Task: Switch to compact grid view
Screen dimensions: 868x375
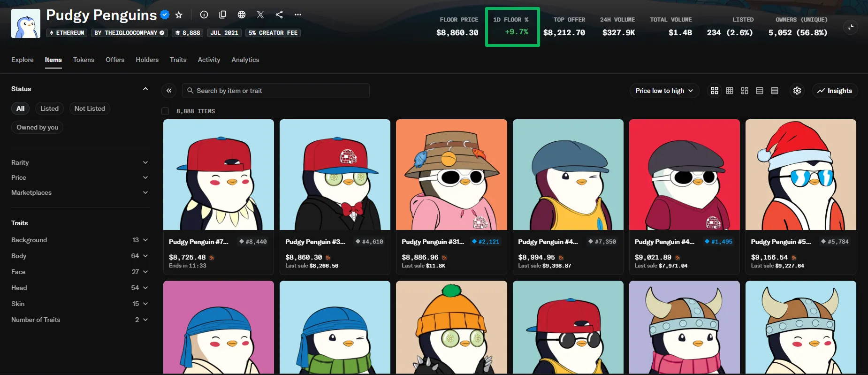Action: [730, 91]
